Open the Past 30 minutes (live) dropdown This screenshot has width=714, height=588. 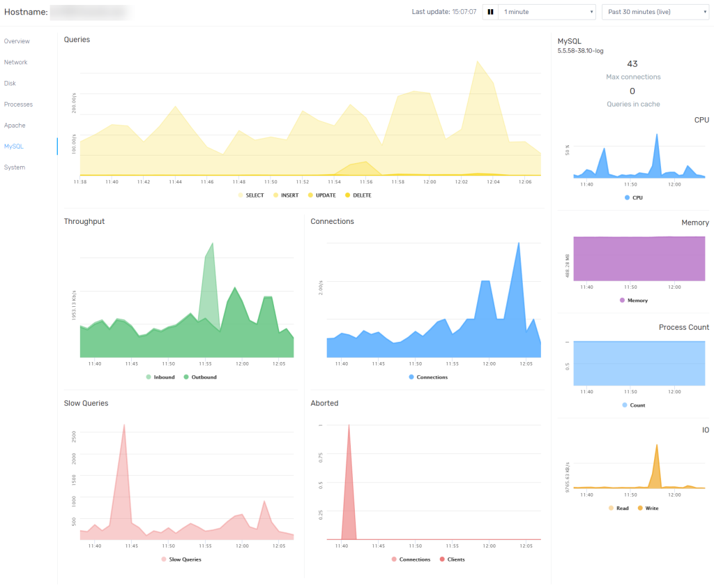click(655, 12)
